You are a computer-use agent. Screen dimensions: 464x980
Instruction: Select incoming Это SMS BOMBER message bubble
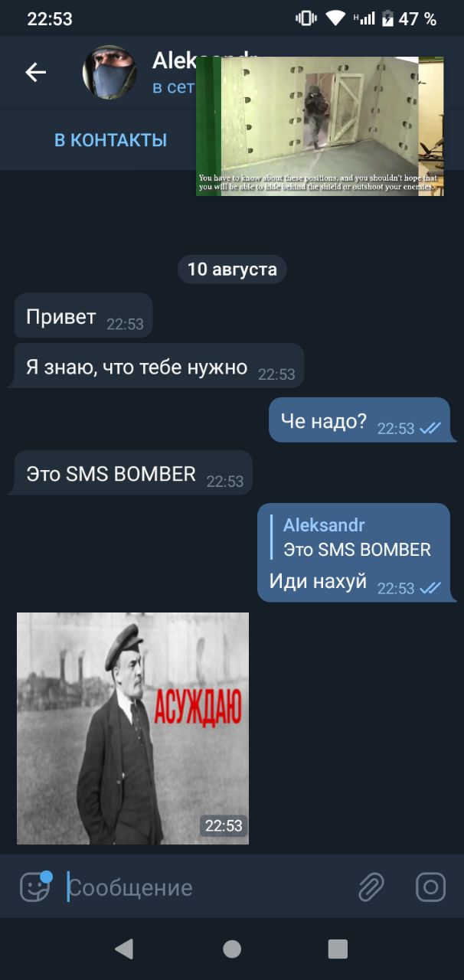tap(133, 473)
